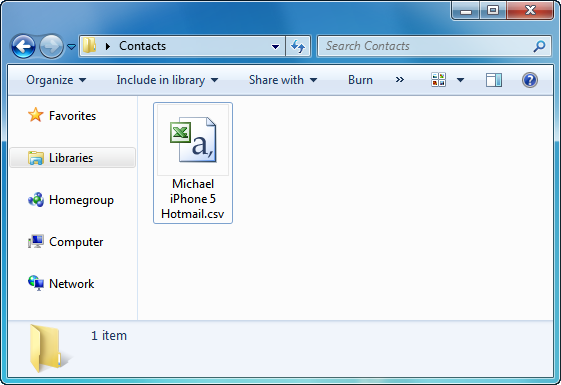This screenshot has height=385, width=561.
Task: Open the Organize menu
Action: point(56,80)
